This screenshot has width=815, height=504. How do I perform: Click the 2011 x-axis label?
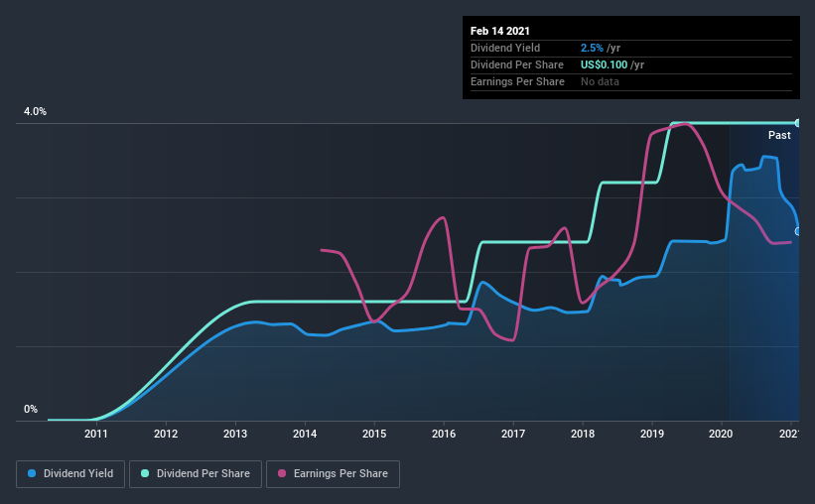coord(96,434)
